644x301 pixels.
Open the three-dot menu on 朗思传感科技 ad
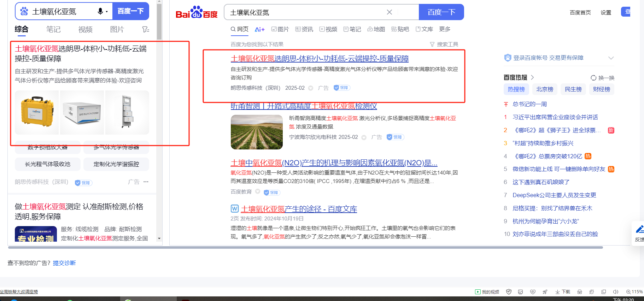click(x=146, y=182)
